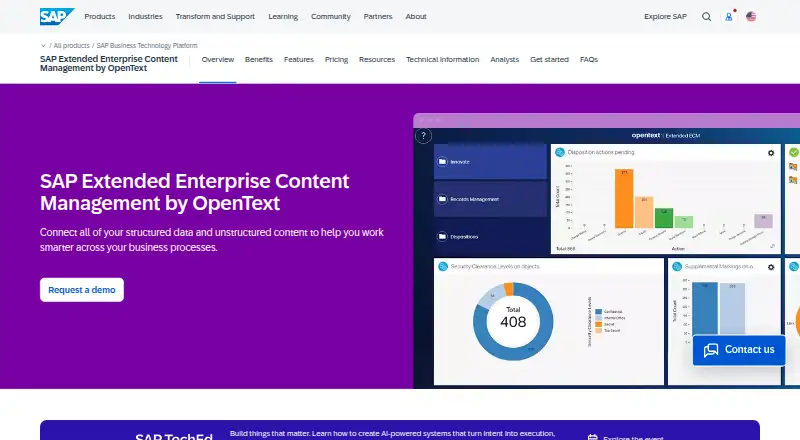Open the FAQs tab
Image resolution: width=800 pixels, height=440 pixels.
click(589, 59)
